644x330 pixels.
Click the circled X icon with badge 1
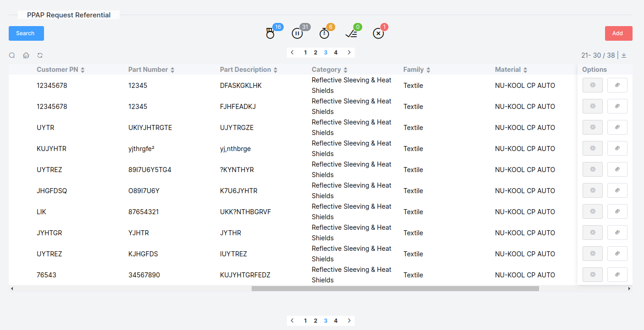coord(378,33)
